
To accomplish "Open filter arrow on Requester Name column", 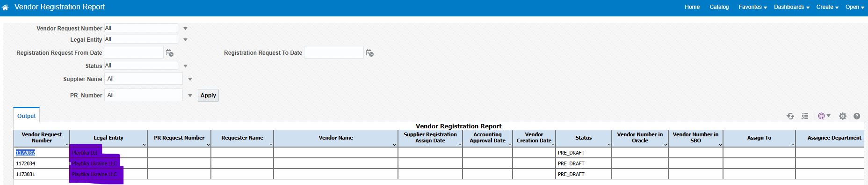I will pyautogui.click(x=271, y=145).
